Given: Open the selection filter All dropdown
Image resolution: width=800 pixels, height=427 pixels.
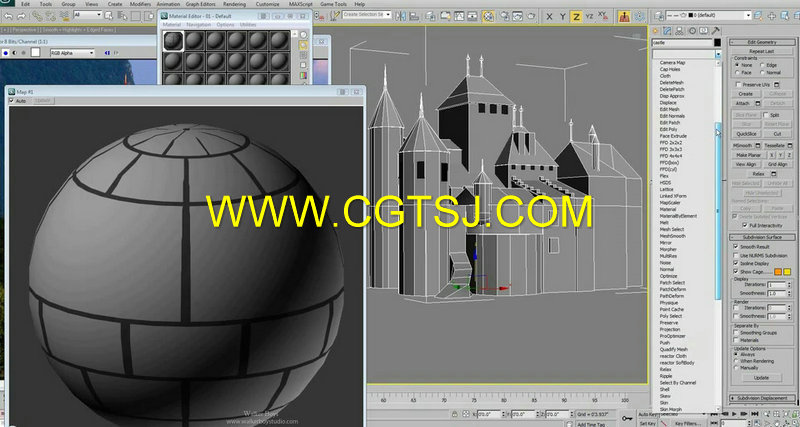Looking at the screenshot, I should (88, 15).
